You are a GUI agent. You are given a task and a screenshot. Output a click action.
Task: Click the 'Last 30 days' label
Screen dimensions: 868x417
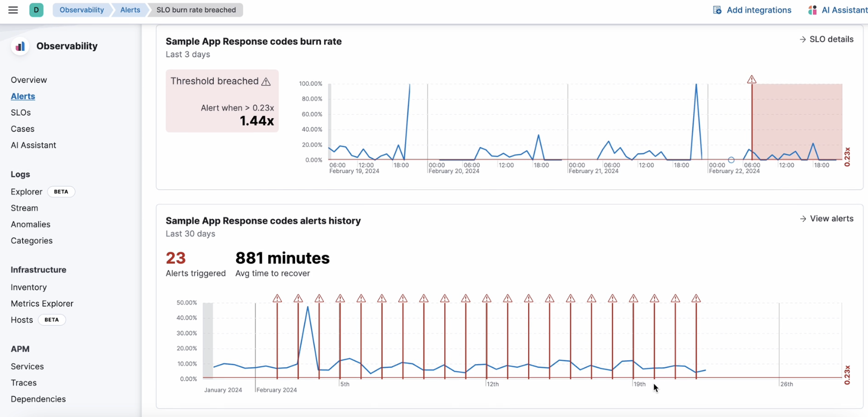point(190,234)
